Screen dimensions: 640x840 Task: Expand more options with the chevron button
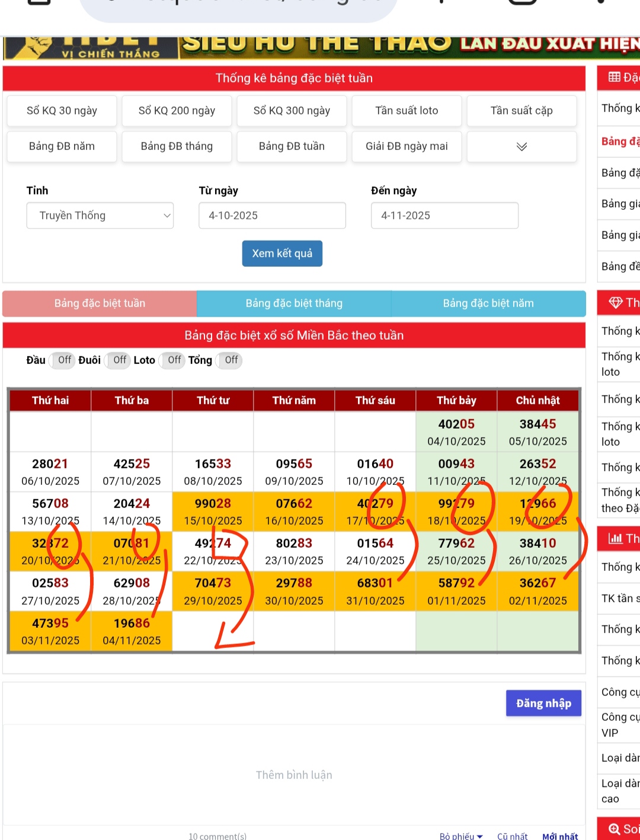click(x=521, y=146)
